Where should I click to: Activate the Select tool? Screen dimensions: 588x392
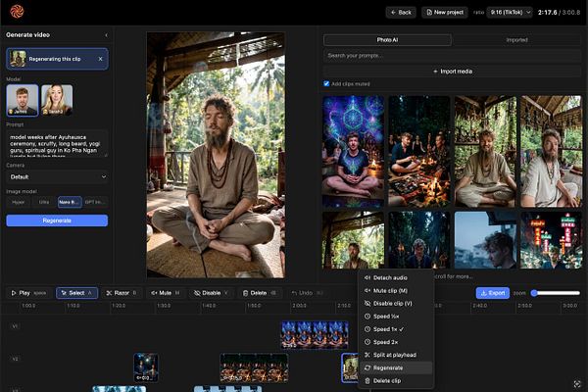(76, 293)
